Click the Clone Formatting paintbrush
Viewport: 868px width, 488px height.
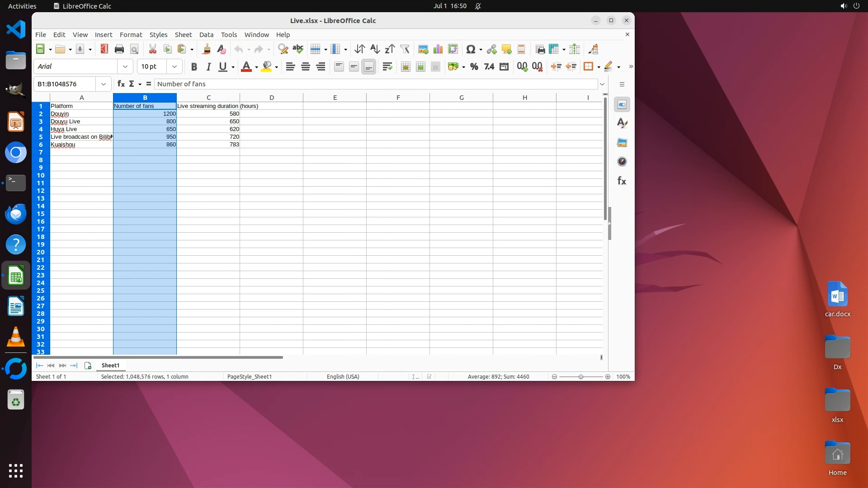pos(207,49)
